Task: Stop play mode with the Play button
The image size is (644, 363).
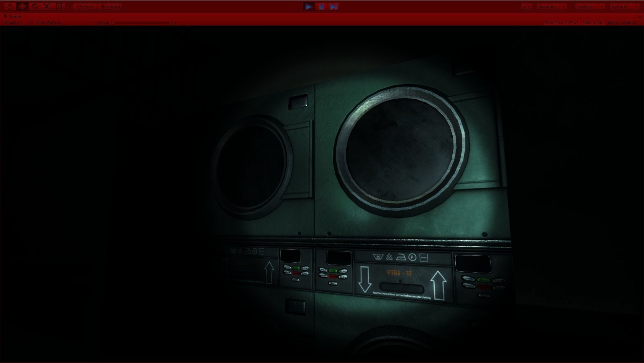Action: point(309,7)
